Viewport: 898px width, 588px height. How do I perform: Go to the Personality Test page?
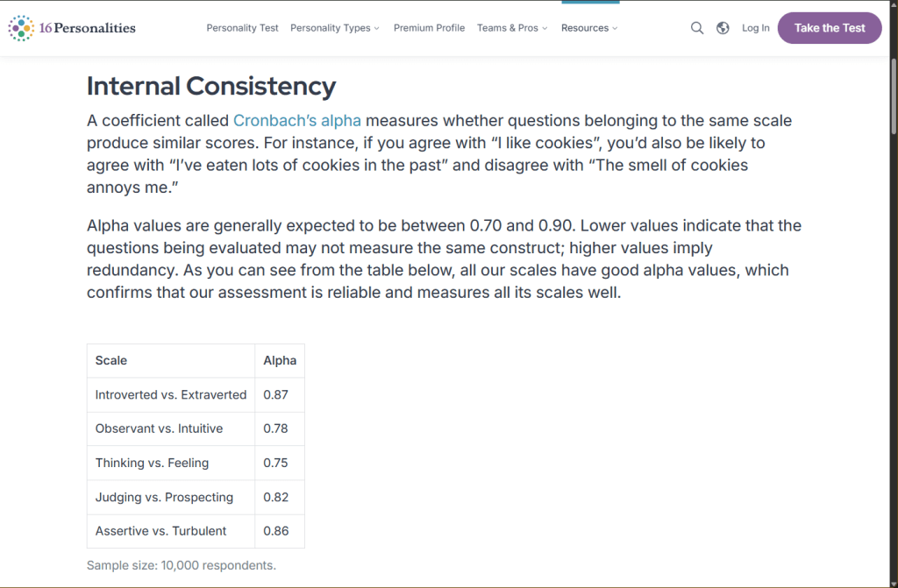click(x=242, y=28)
